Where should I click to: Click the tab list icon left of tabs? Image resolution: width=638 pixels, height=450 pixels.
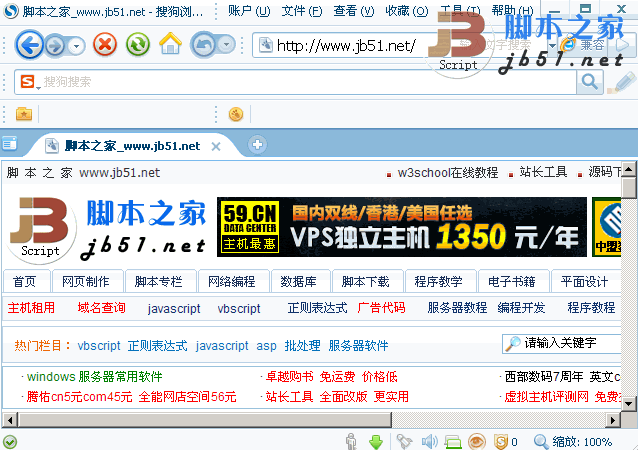[9, 144]
